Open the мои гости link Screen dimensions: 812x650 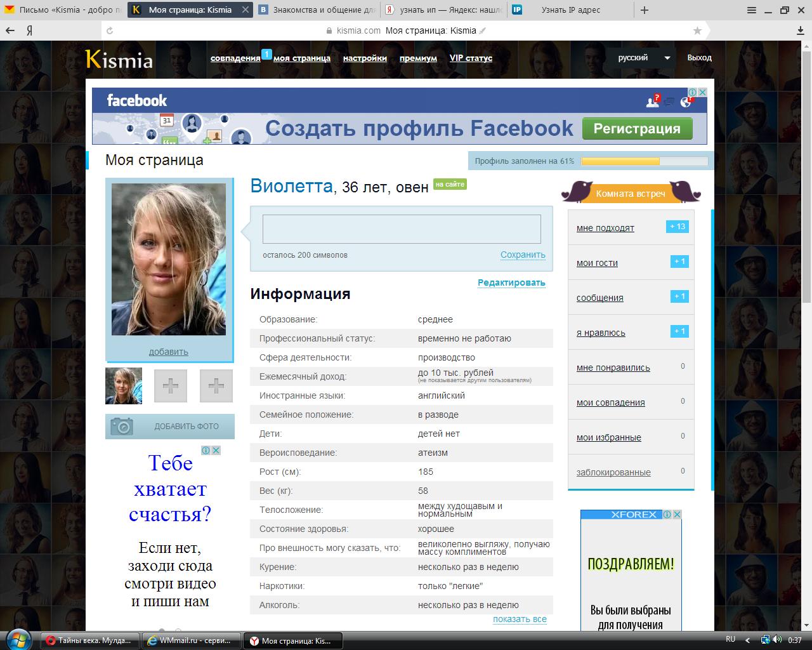point(597,263)
